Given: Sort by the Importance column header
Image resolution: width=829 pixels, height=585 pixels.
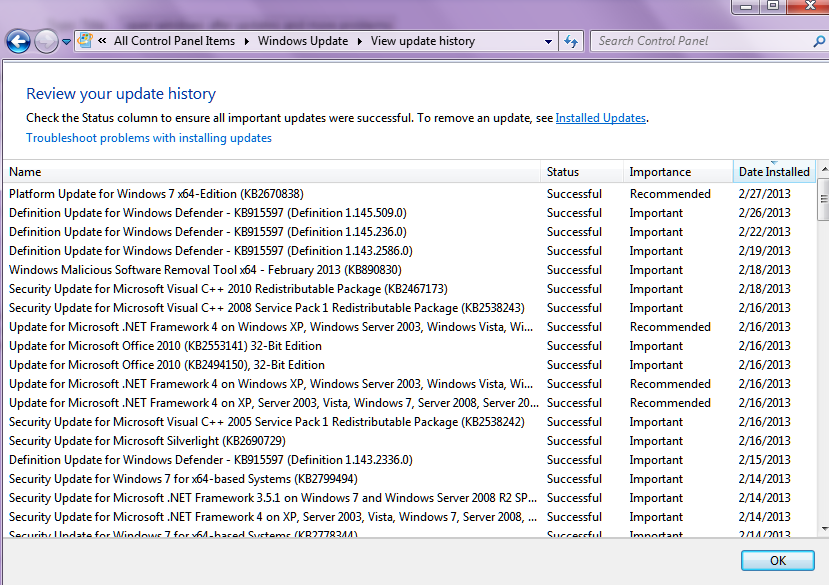Looking at the screenshot, I should (678, 172).
